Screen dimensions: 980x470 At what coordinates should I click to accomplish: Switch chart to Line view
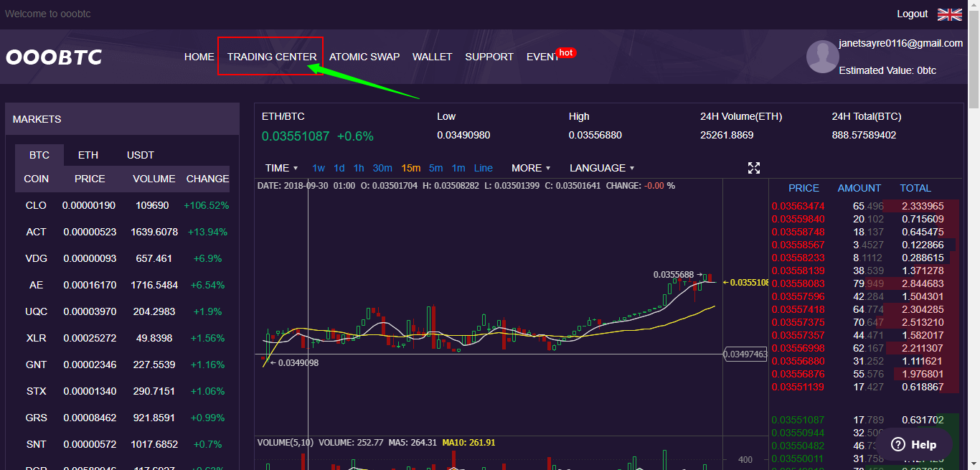point(484,168)
